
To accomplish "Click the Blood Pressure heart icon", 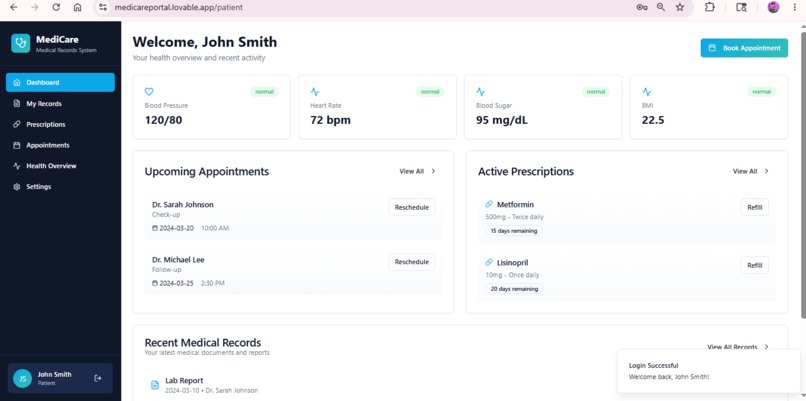I will pyautogui.click(x=149, y=92).
